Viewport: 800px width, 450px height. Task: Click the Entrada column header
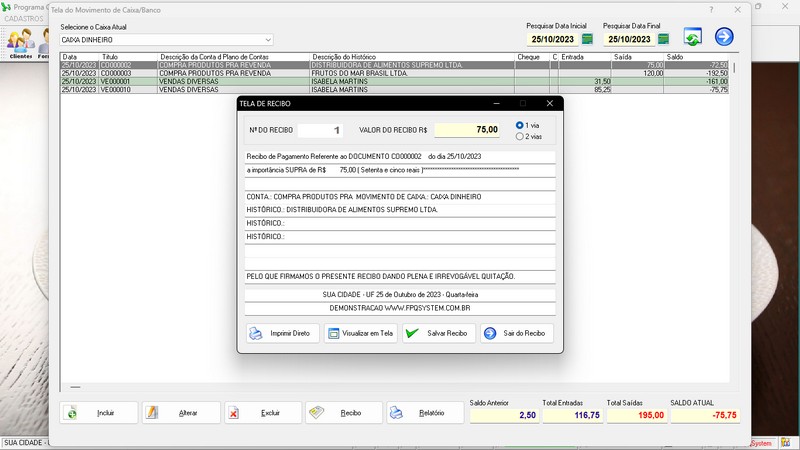[585, 57]
